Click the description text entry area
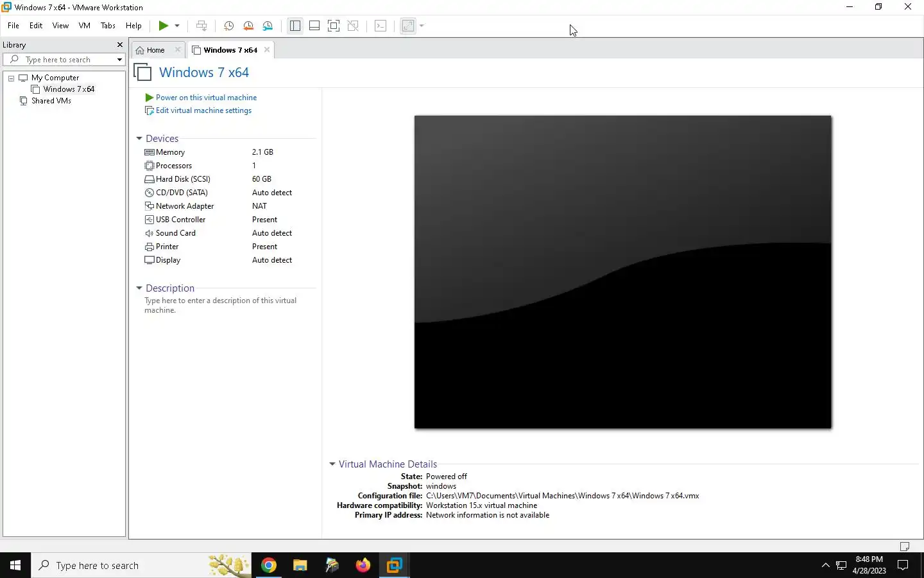 coord(220,305)
